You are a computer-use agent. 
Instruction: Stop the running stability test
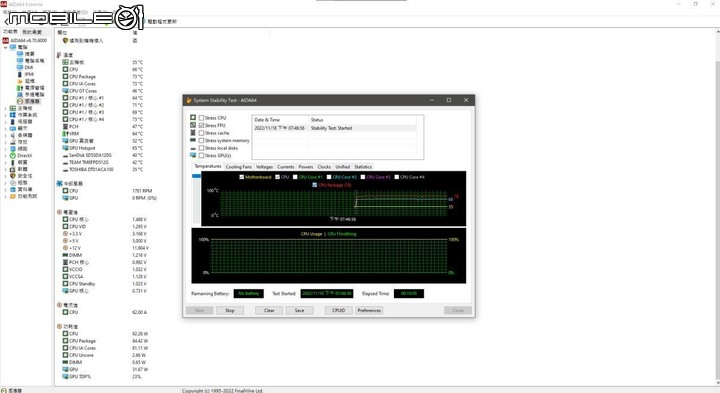pyautogui.click(x=230, y=310)
